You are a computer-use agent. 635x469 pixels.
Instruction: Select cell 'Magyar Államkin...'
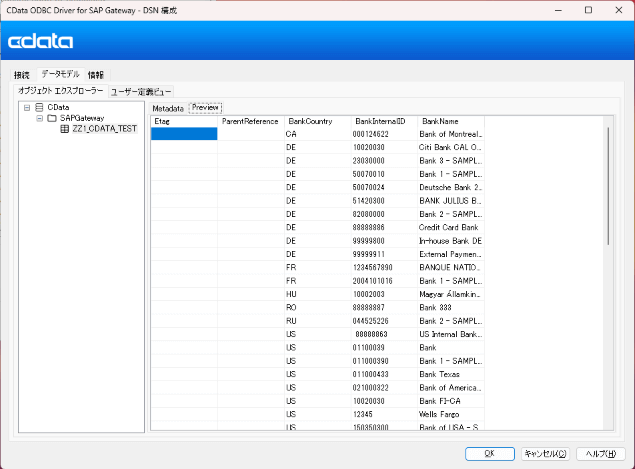[451, 294]
